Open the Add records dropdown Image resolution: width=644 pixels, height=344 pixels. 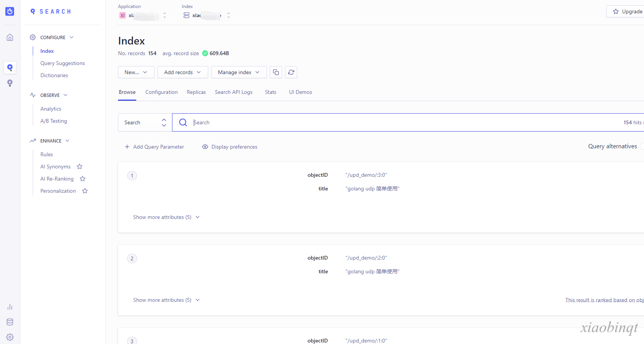pyautogui.click(x=183, y=72)
